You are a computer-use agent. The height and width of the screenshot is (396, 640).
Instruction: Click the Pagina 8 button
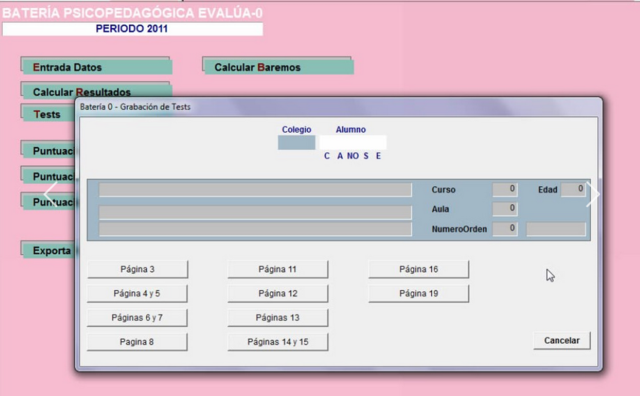click(138, 342)
